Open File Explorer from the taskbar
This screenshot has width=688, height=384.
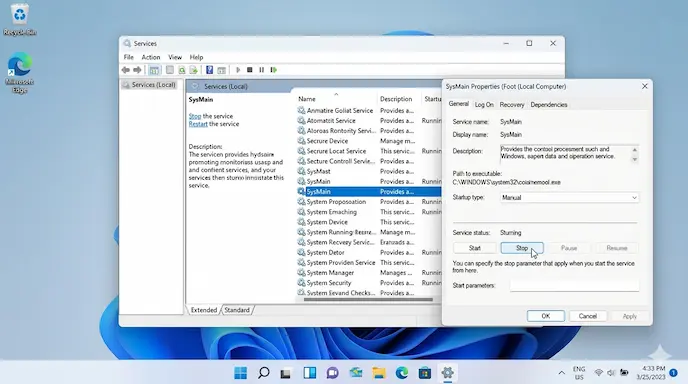point(379,373)
